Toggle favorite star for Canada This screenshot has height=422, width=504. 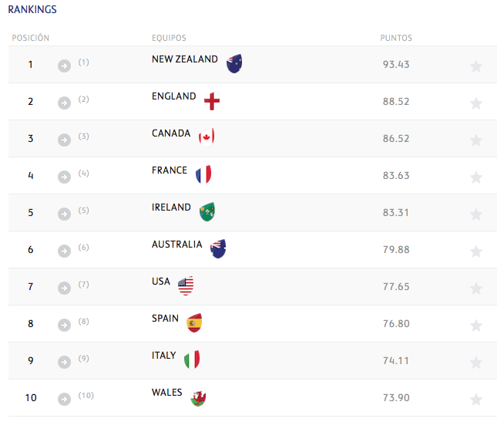476,140
